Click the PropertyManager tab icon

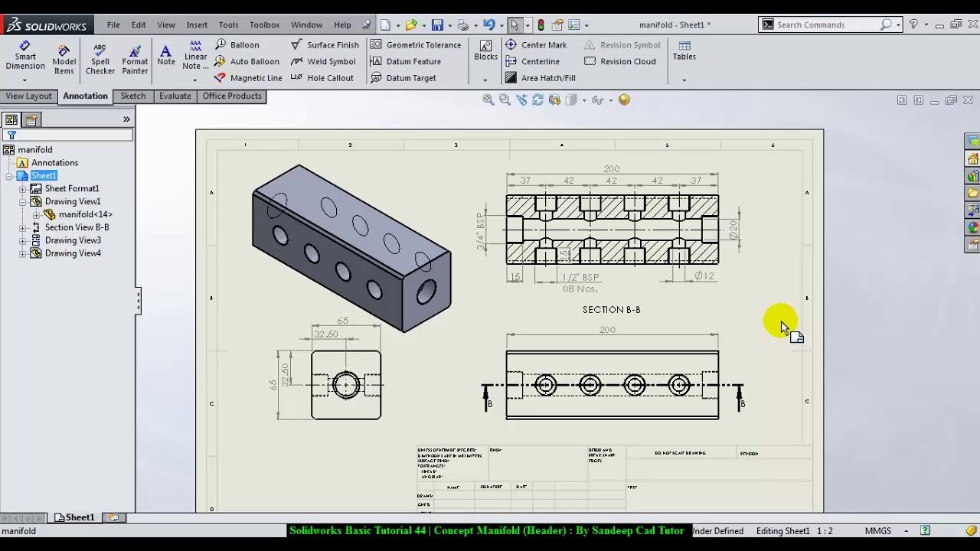coord(31,119)
